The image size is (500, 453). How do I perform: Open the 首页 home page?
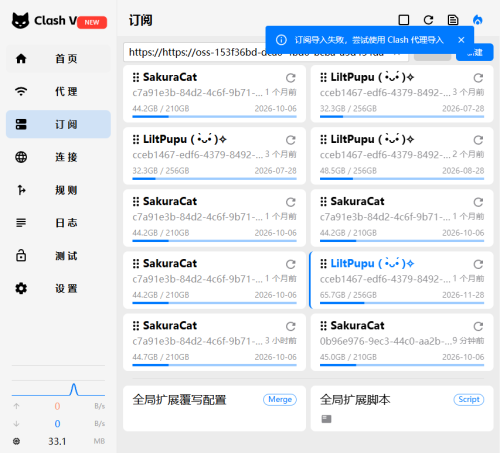click(x=58, y=59)
